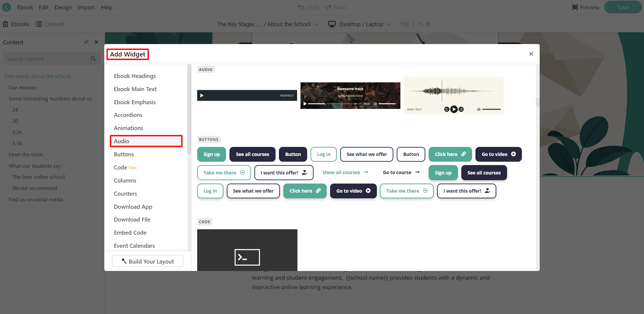Viewport: 644px width, 314px height.
Task: Open Preview using the eye icon
Action: [x=575, y=7]
